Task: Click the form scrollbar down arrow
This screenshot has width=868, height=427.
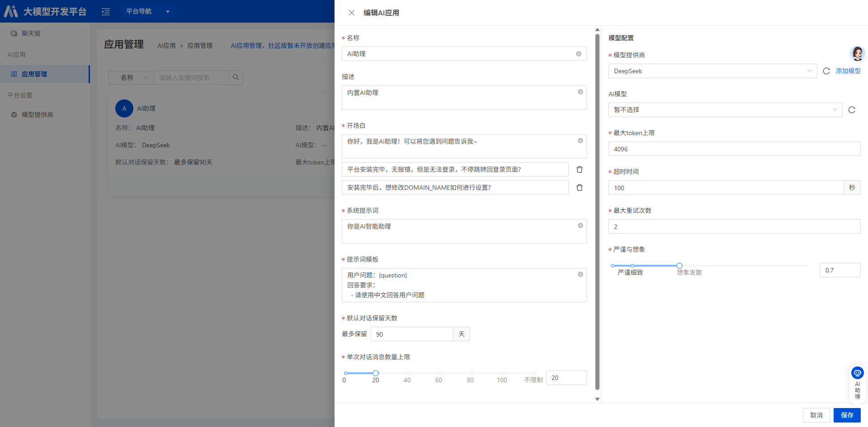Action: (597, 399)
